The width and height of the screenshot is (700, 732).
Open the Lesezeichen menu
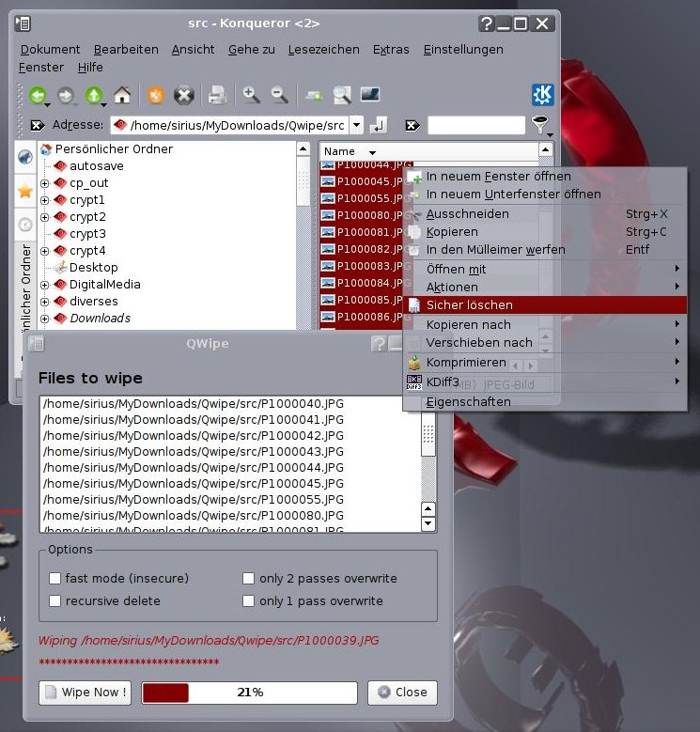click(324, 50)
